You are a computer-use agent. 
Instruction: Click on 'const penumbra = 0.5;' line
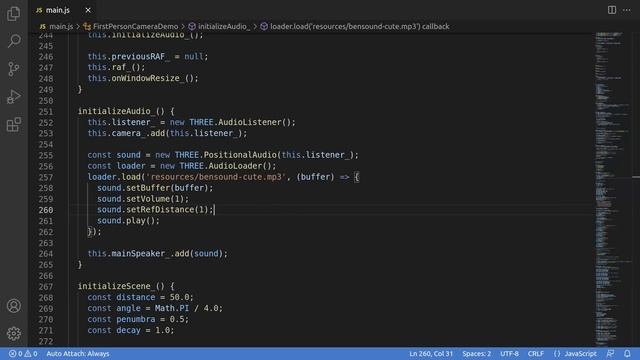tap(138, 319)
